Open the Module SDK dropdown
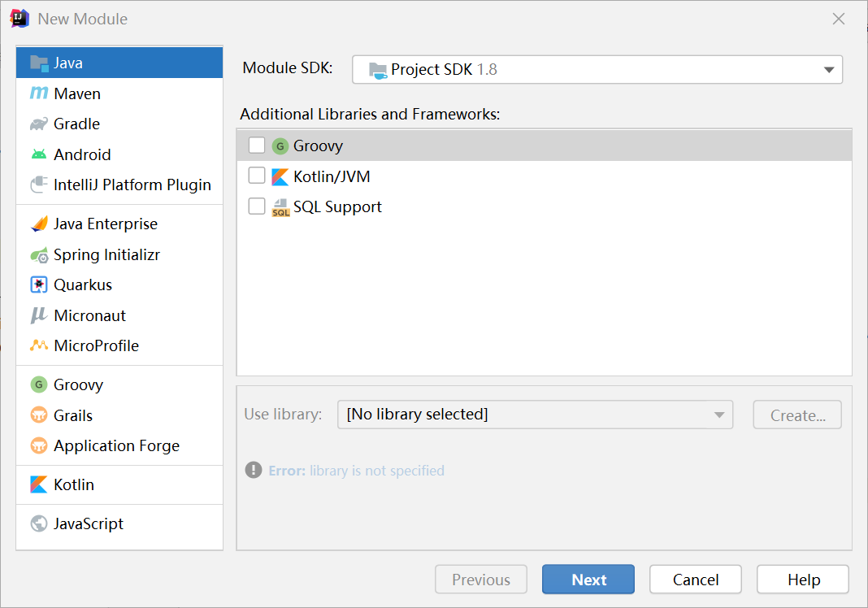The height and width of the screenshot is (608, 868). point(597,70)
